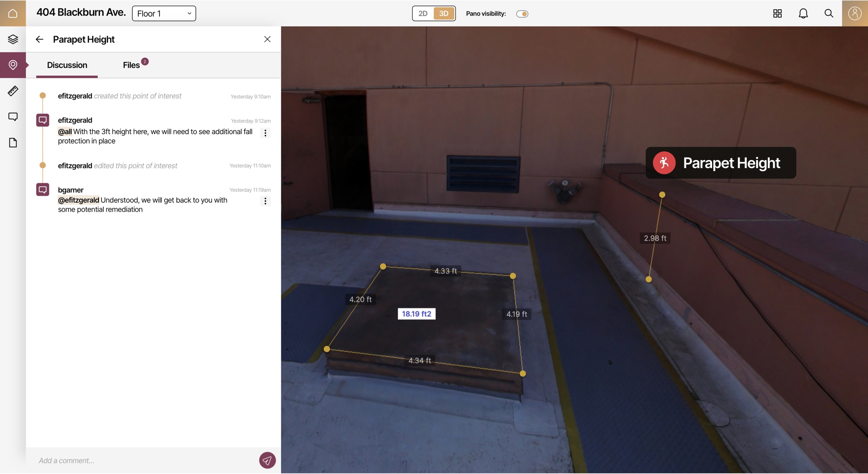
Task: Open options menu for bgarner's comment
Action: point(265,201)
